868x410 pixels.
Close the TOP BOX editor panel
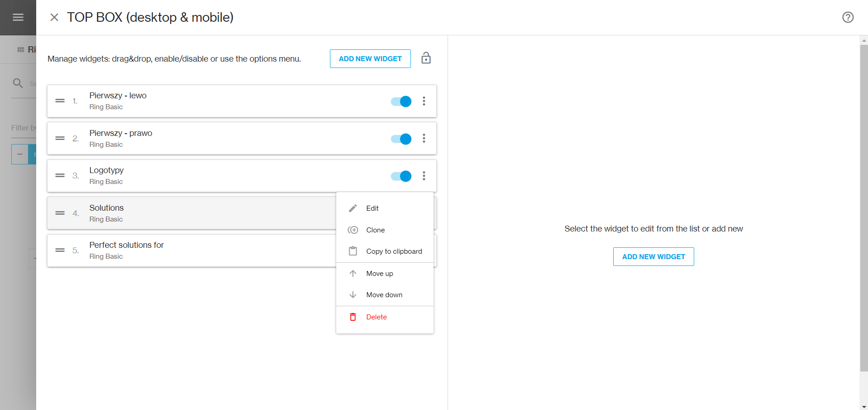tap(54, 17)
